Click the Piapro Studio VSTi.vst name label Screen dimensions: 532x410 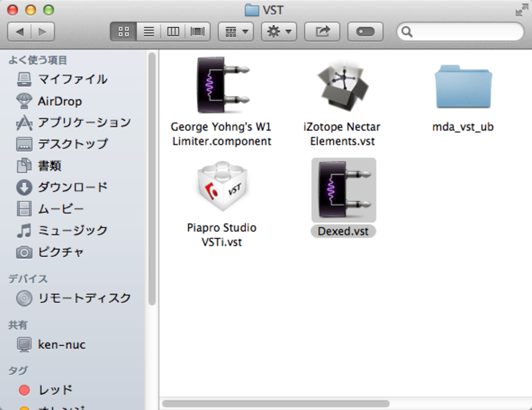[x=221, y=235]
